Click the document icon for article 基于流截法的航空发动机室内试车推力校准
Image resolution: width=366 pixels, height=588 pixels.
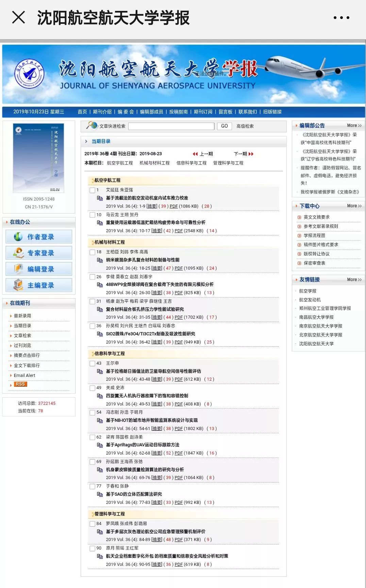[100, 198]
